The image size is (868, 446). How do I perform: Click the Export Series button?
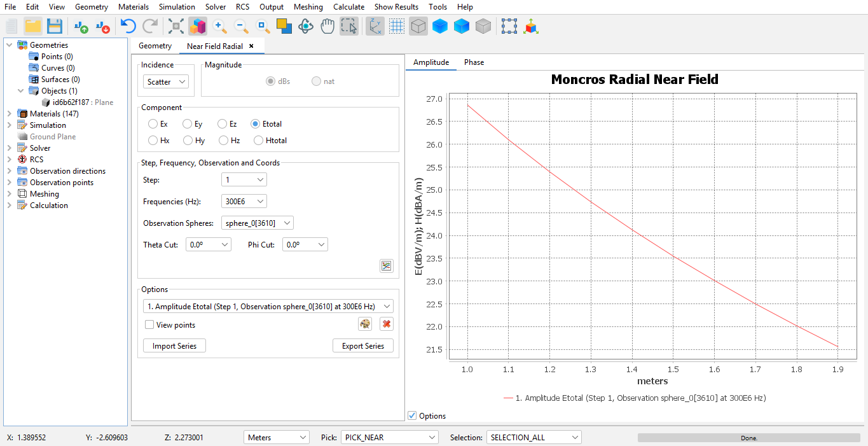pos(362,346)
